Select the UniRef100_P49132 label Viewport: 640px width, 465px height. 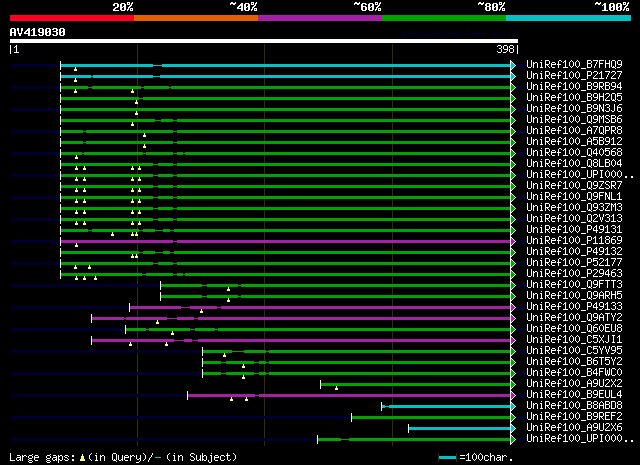coord(574,252)
